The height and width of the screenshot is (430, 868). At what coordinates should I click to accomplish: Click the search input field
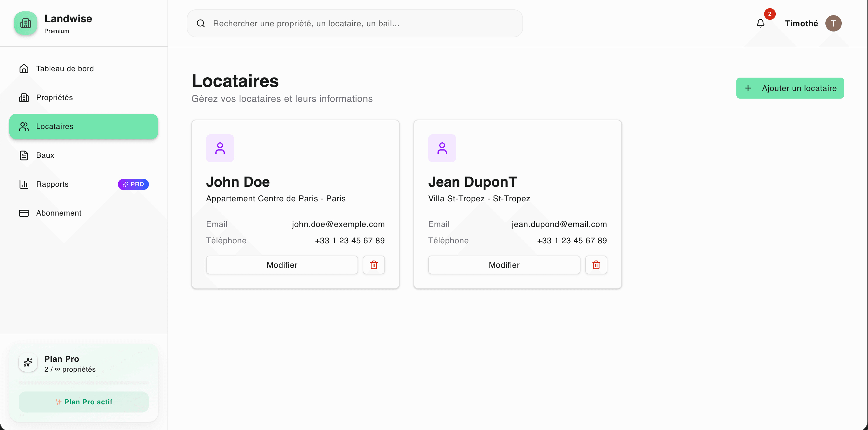click(x=354, y=23)
